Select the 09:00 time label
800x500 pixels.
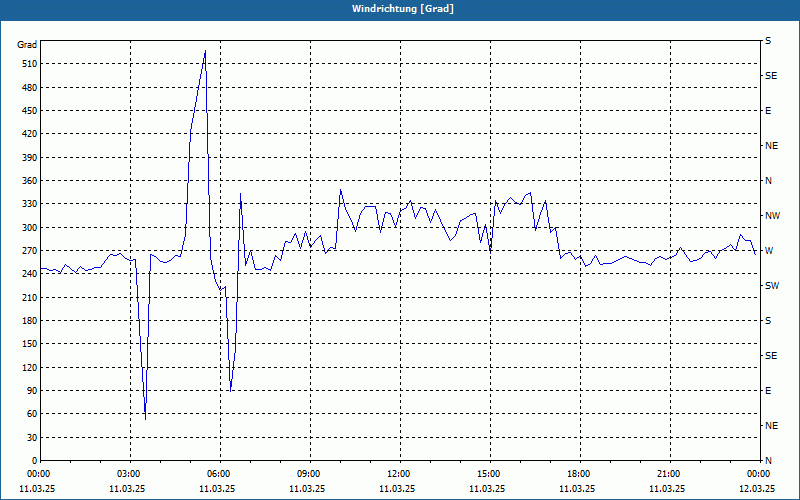(x=310, y=474)
